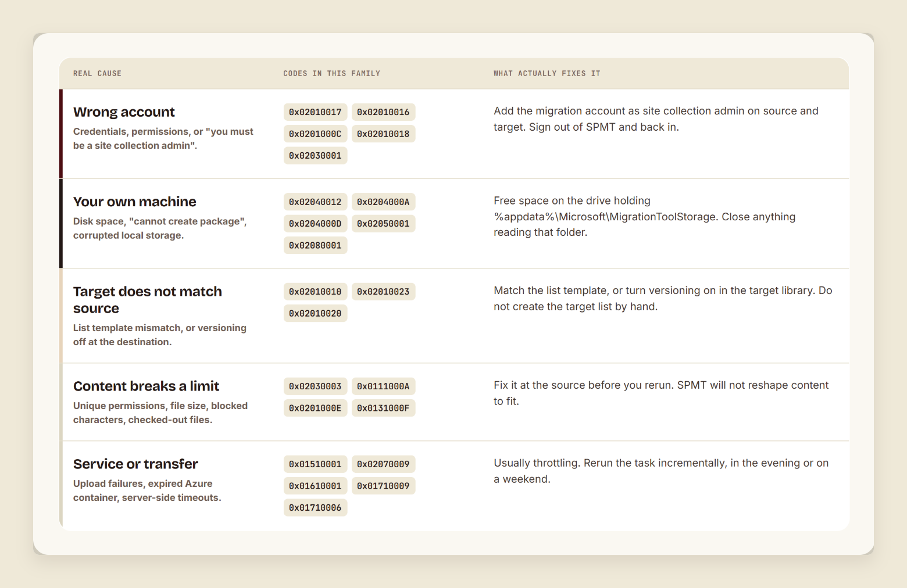
Task: Select code chip 0x02010016
Action: click(x=383, y=112)
